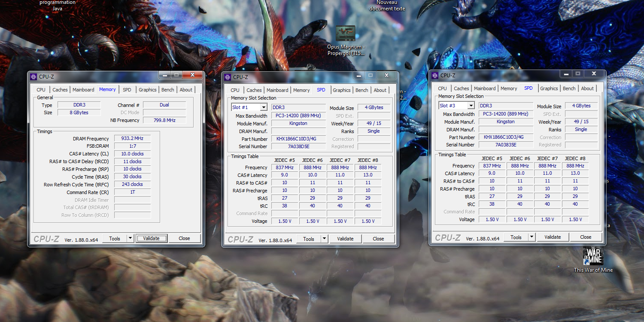Click the FSB:DRAM value 1:7
Screen dimensions: 644x322
[132, 146]
